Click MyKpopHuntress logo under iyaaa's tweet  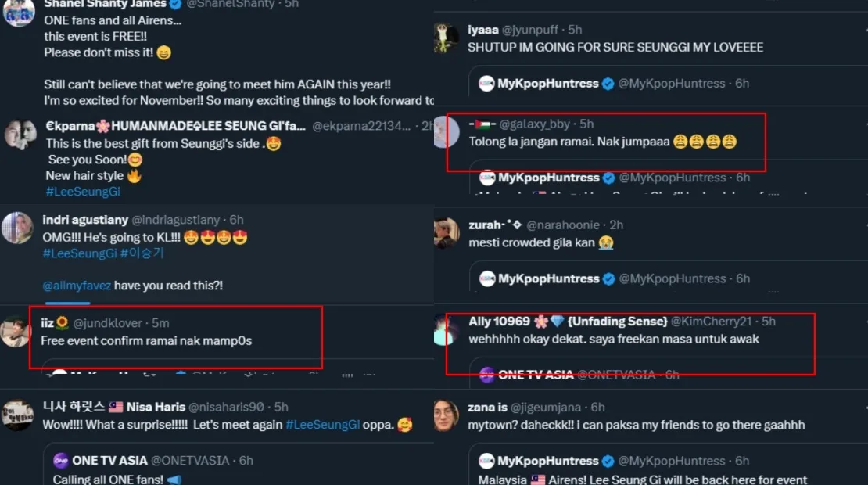(x=488, y=84)
